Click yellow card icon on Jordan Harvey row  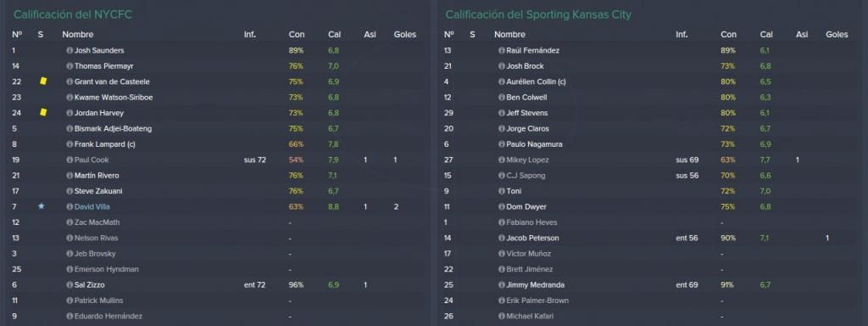click(43, 113)
